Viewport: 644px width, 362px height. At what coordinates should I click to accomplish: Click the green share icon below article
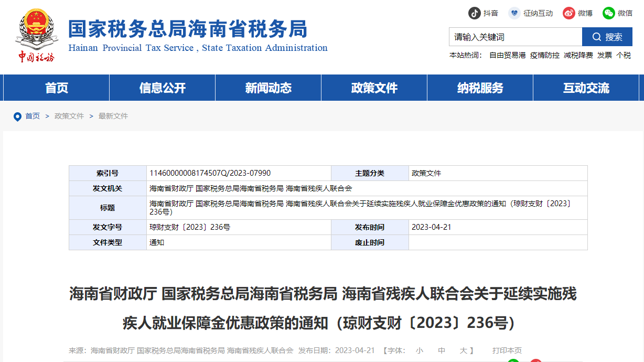(513, 360)
